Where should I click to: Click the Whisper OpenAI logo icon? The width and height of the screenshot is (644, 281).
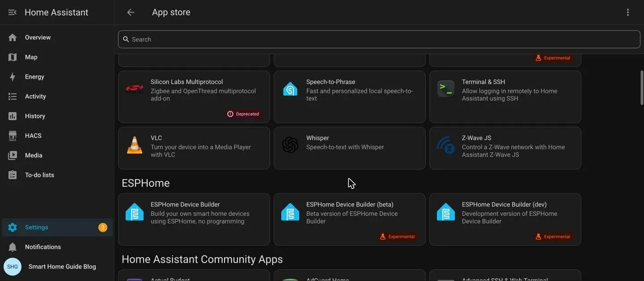tap(290, 145)
